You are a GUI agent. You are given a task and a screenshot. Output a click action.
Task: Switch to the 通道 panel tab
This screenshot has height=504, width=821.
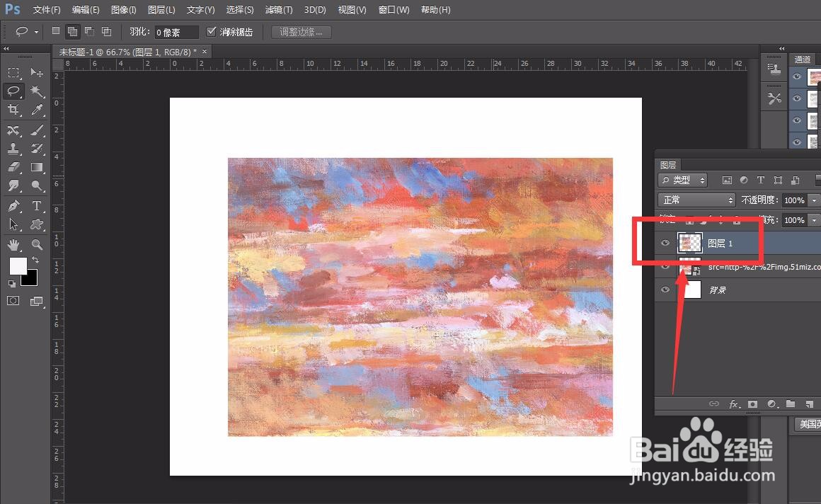pyautogui.click(x=802, y=59)
